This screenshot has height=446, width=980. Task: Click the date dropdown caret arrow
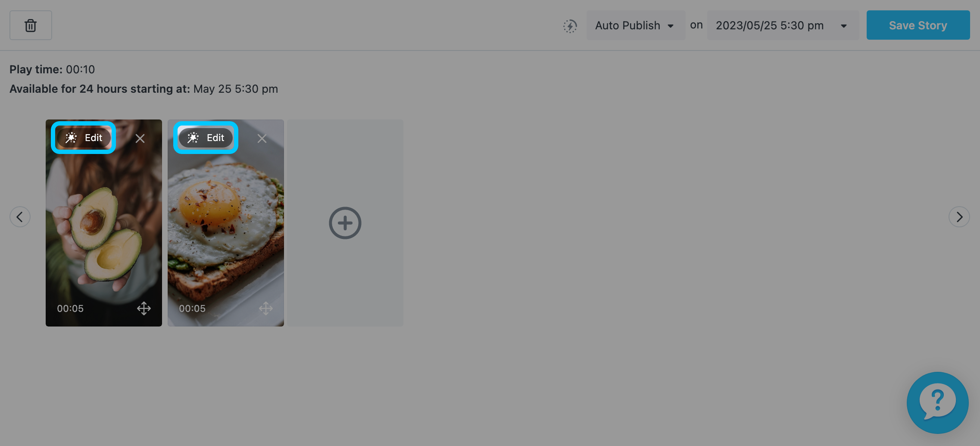844,26
